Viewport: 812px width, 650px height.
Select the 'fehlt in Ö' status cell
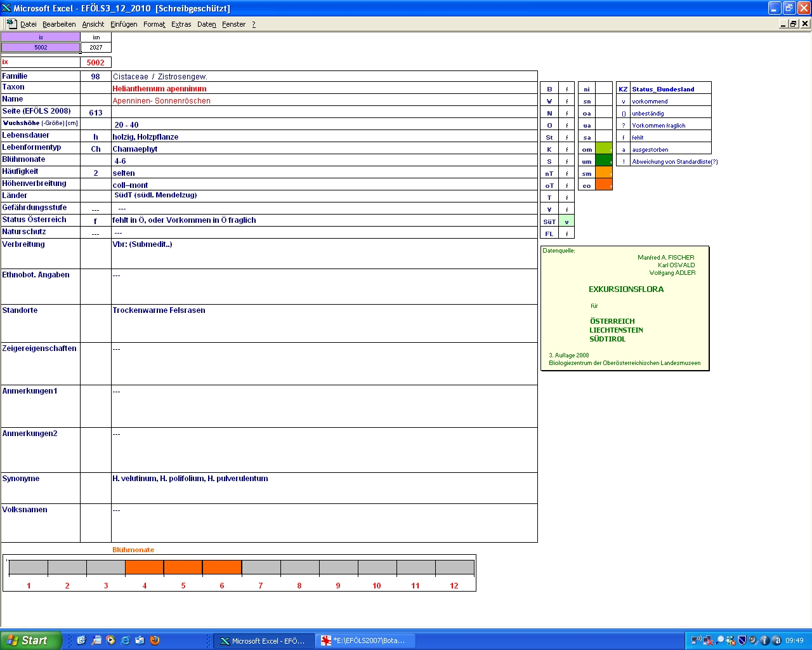click(324, 220)
